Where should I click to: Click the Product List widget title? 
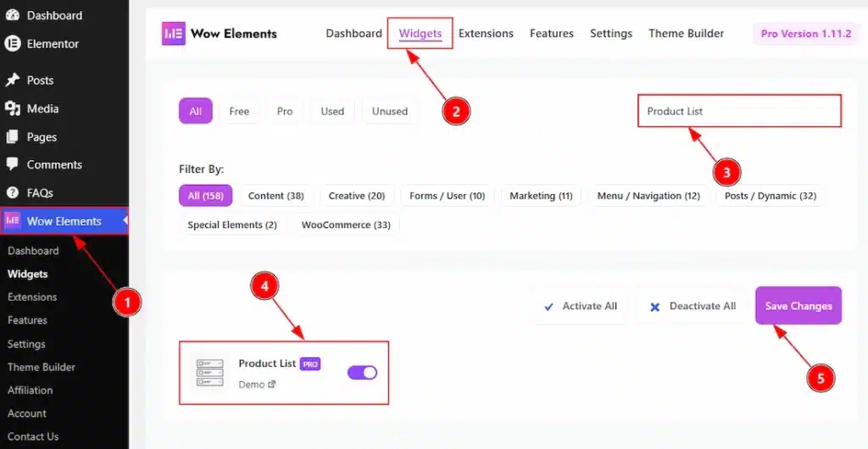pos(267,363)
